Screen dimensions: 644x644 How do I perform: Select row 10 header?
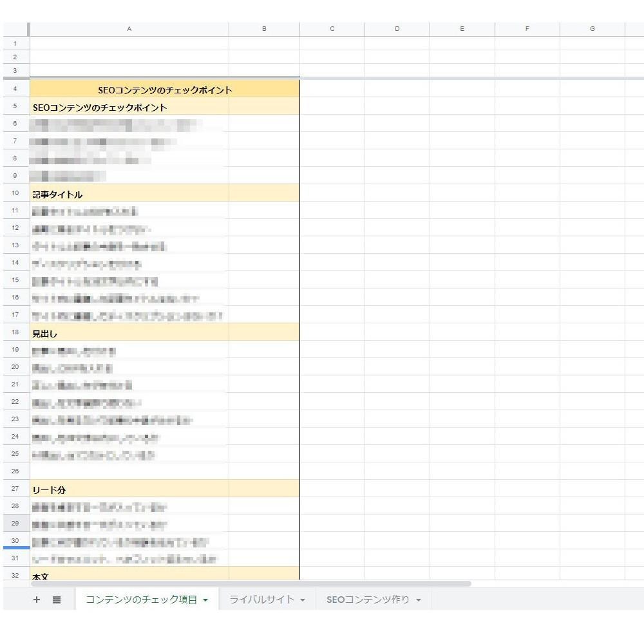pos(15,193)
